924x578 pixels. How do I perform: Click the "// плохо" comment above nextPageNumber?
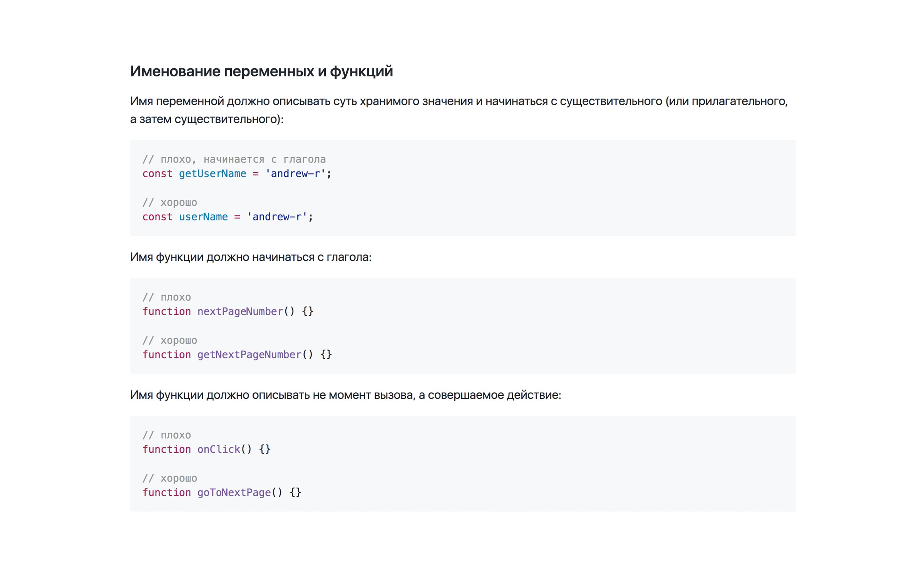coord(167,297)
